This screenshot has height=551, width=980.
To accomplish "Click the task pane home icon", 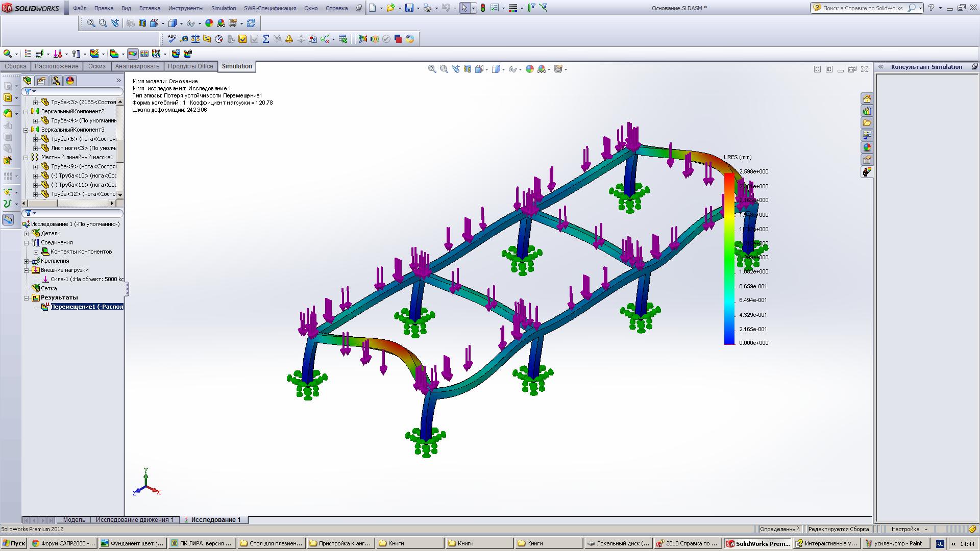I will [x=867, y=98].
